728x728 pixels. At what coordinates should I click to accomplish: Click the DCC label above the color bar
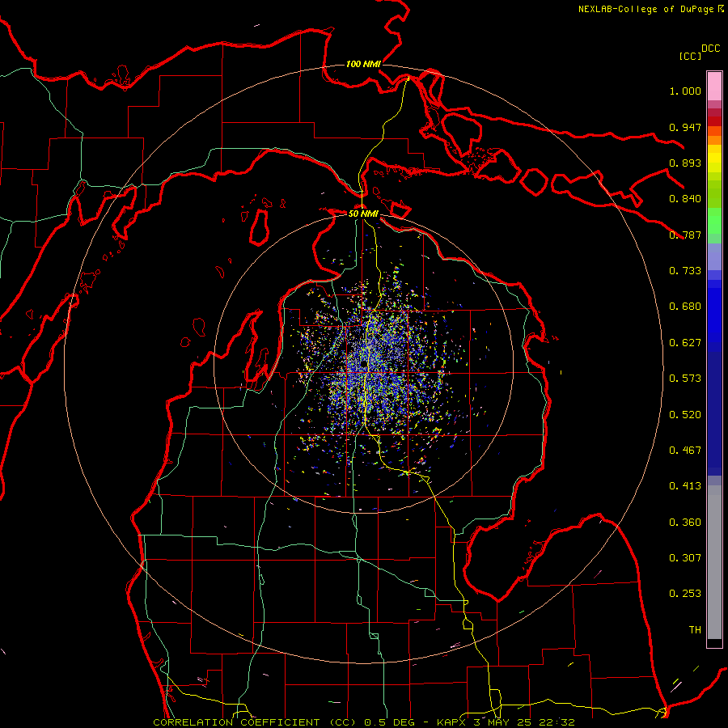pyautogui.click(x=710, y=49)
